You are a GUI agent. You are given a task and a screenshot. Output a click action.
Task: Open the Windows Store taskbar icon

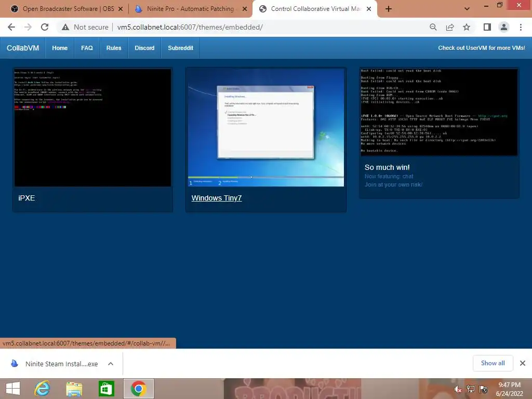tap(106, 389)
